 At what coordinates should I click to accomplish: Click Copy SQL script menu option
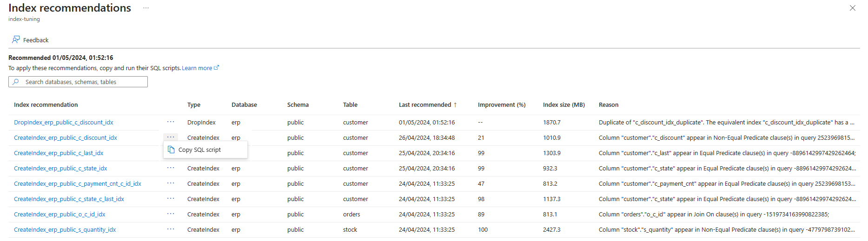point(199,150)
